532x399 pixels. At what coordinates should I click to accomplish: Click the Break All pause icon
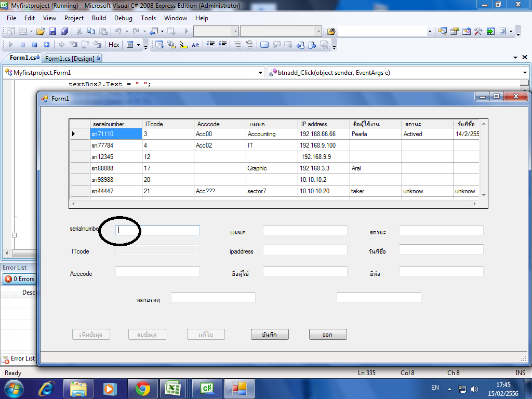[x=23, y=45]
